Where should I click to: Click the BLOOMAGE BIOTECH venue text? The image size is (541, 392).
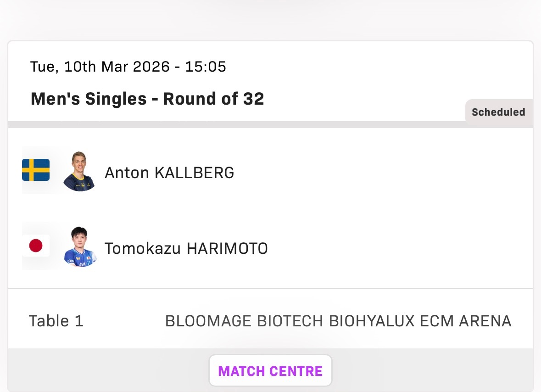pyautogui.click(x=245, y=321)
